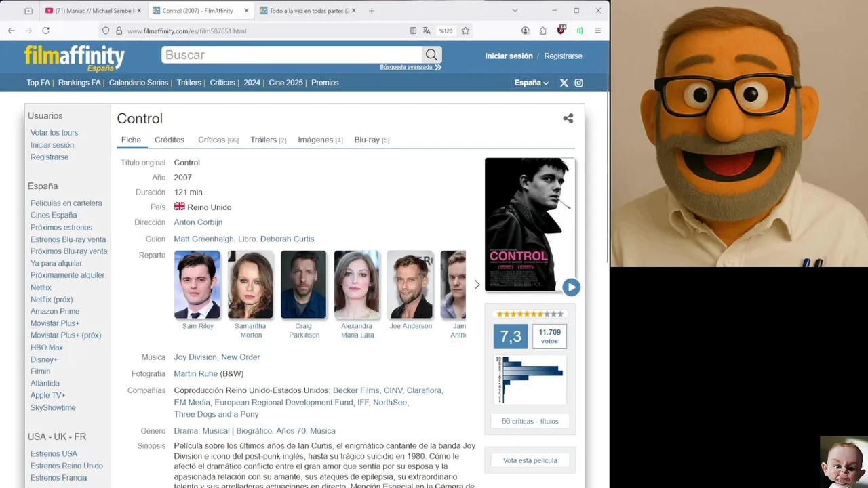This screenshot has height=488, width=868.
Task: Click the browser back arrow
Action: click(12, 30)
